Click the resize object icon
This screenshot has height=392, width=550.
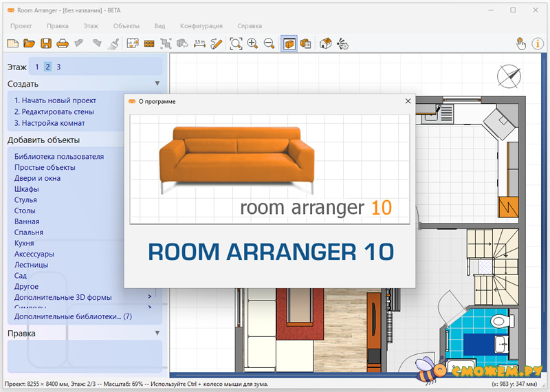point(166,43)
